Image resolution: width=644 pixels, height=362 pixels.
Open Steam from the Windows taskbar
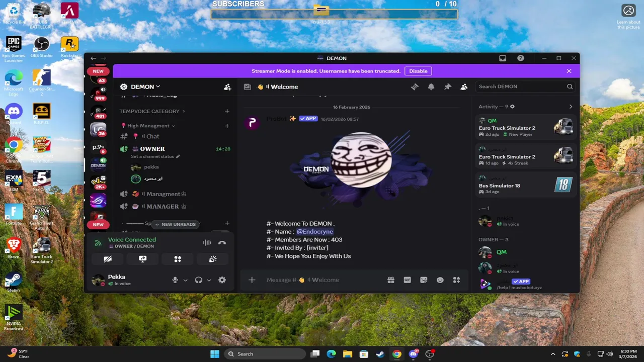pos(380,354)
